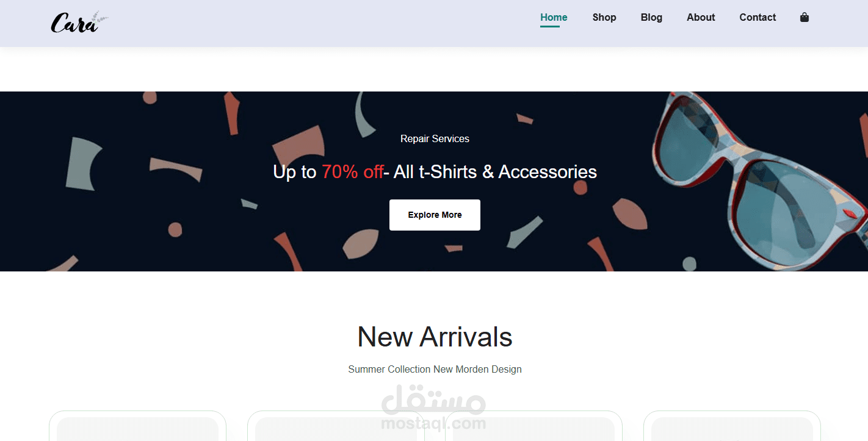This screenshot has width=868, height=441.
Task: Open the Contact nav link
Action: click(x=758, y=17)
